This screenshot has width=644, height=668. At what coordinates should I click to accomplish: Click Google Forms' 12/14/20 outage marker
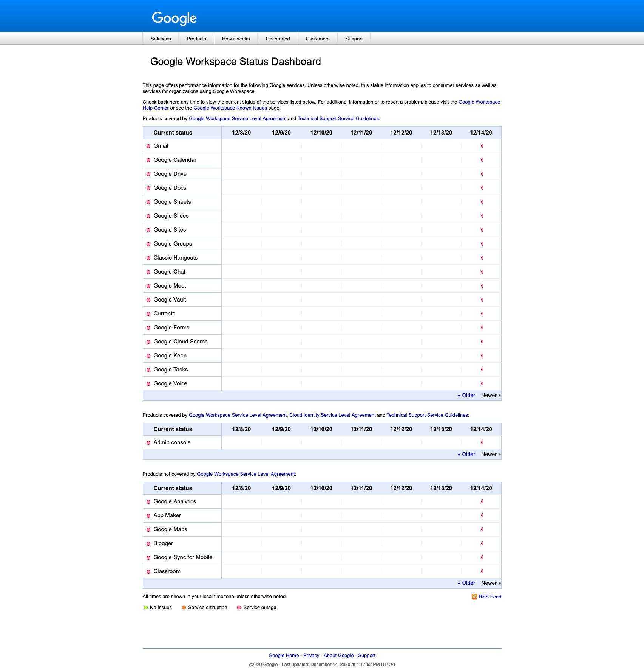click(x=482, y=328)
